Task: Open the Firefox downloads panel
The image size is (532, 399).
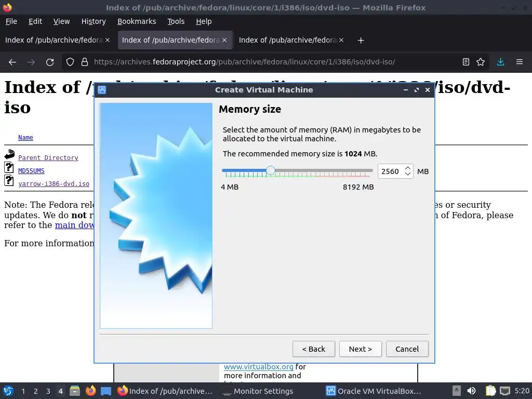Action: click(x=500, y=62)
